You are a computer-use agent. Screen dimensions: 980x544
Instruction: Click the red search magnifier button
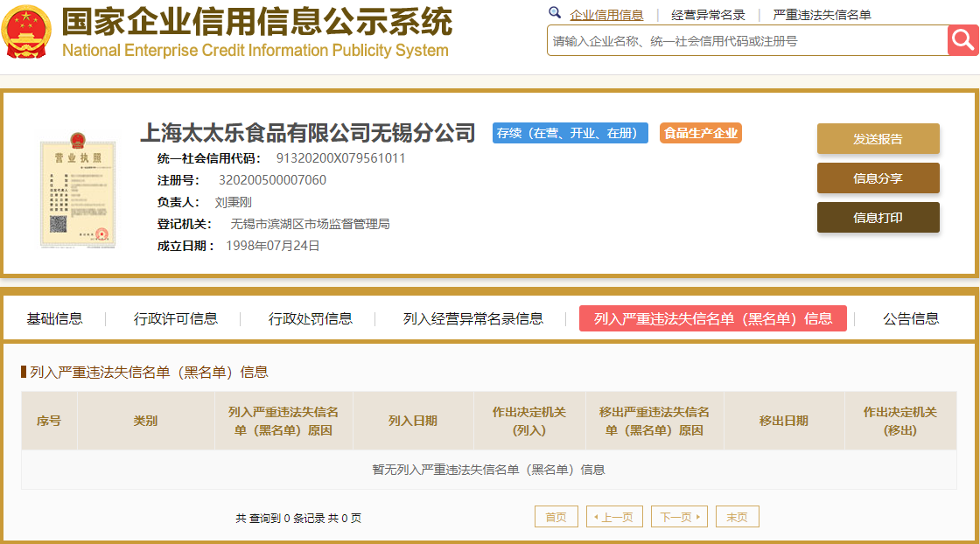962,40
